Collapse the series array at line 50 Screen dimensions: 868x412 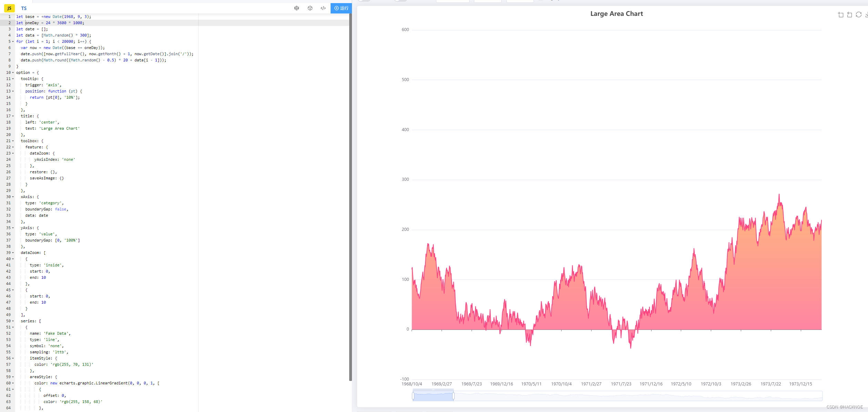coord(13,321)
